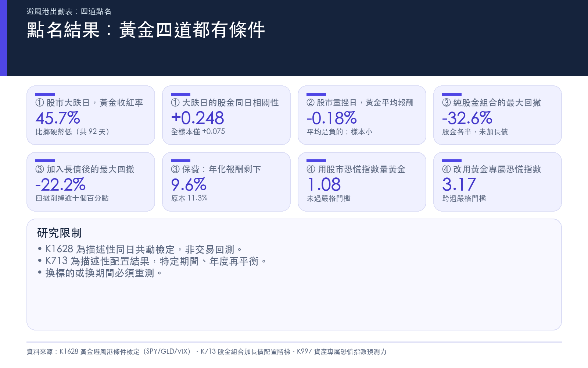Viewport: 588px width, 368px height.
Task: Click the 研究限制 heading
Action: (60, 233)
